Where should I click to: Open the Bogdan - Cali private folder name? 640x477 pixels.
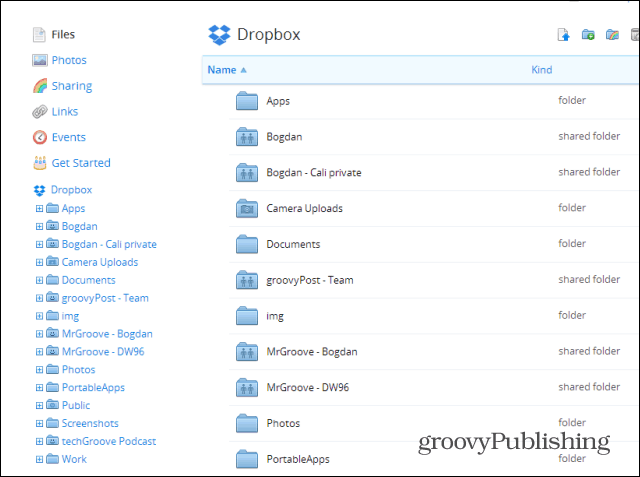tap(313, 173)
